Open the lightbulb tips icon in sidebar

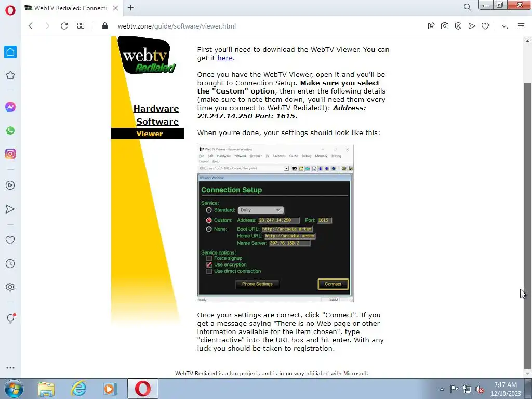point(10,318)
